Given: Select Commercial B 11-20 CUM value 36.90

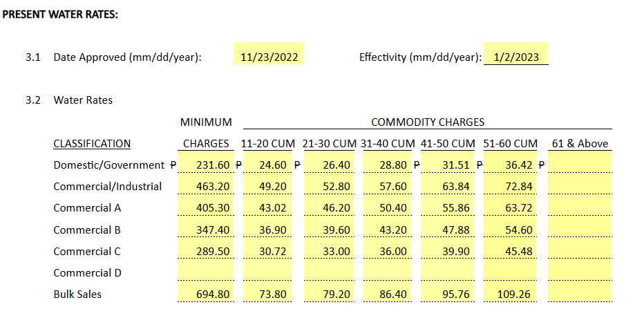Looking at the screenshot, I should pyautogui.click(x=267, y=227).
